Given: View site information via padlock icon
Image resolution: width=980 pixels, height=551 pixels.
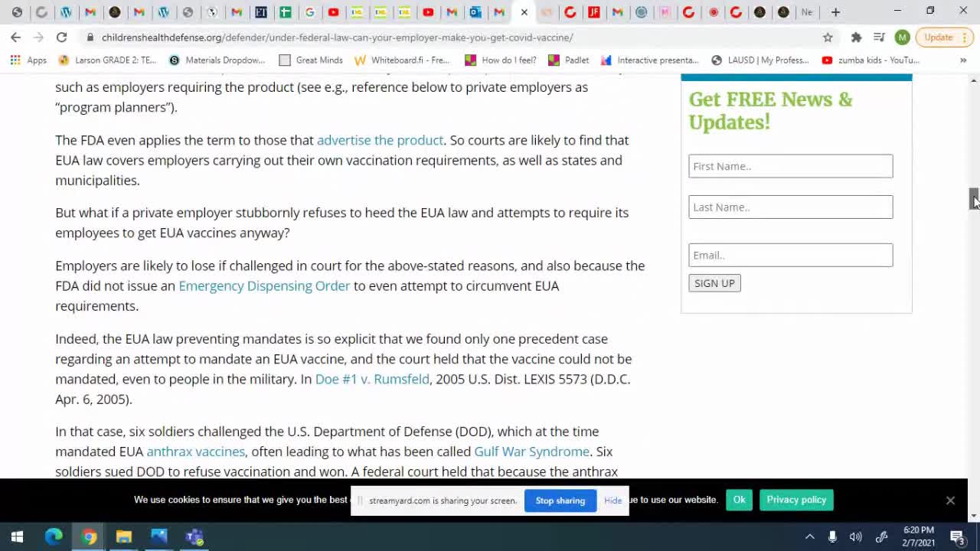Looking at the screenshot, I should pyautogui.click(x=90, y=37).
